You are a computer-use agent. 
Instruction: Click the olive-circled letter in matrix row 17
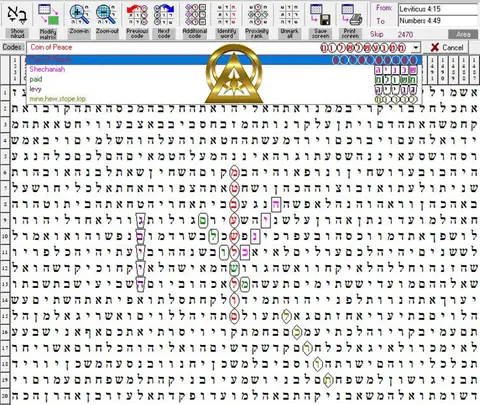(307, 348)
